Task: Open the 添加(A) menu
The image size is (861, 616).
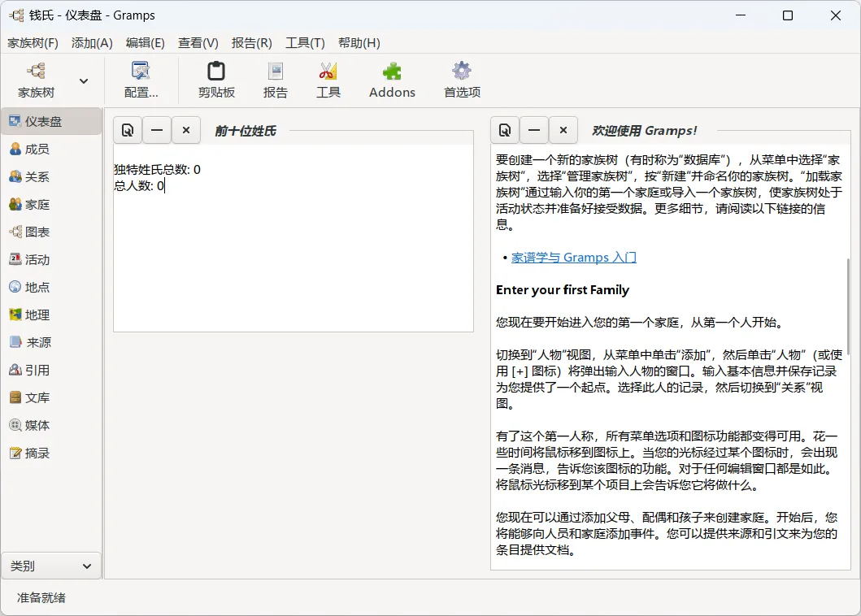Action: pos(92,43)
